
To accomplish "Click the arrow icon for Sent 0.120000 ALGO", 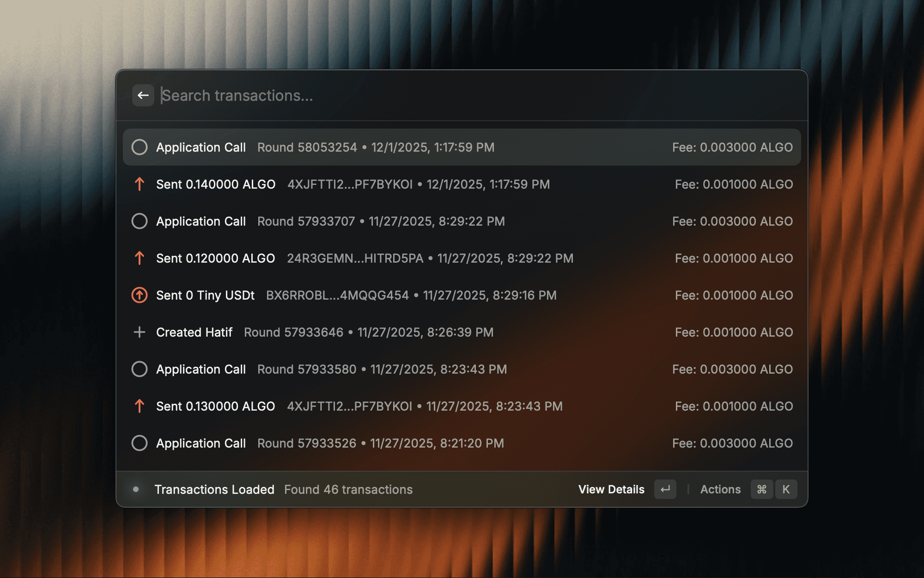I will (139, 258).
